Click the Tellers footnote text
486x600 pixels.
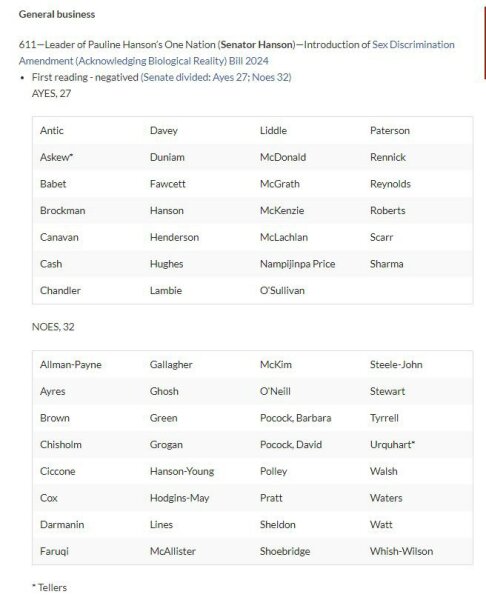tap(49, 587)
